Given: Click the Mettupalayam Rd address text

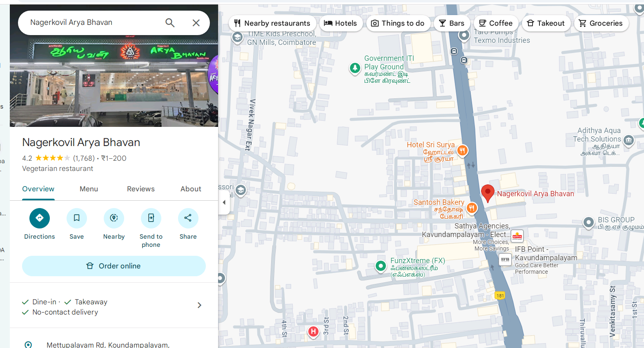Looking at the screenshot, I should [x=108, y=345].
